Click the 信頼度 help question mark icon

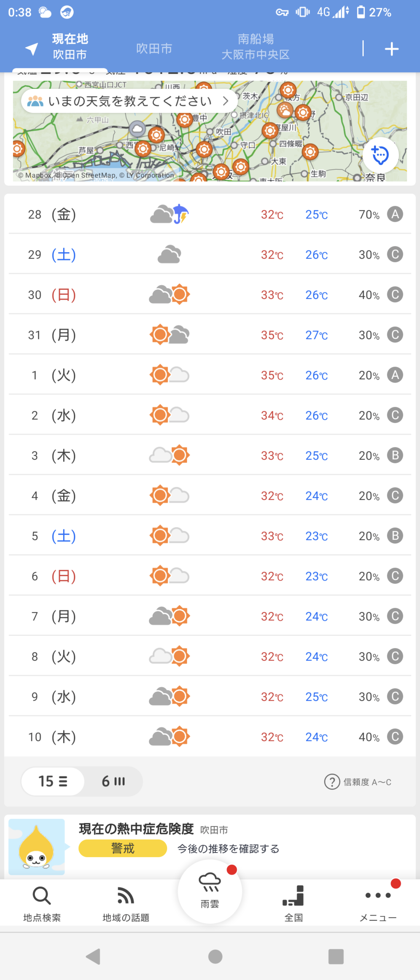click(x=332, y=782)
